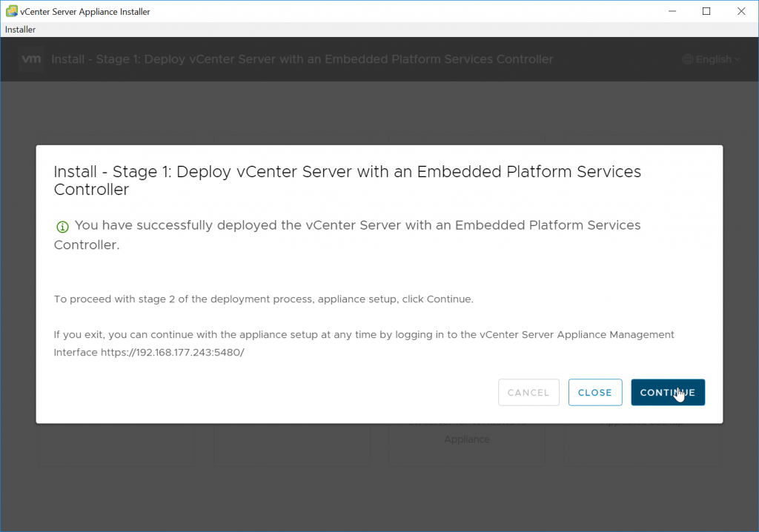Image resolution: width=759 pixels, height=532 pixels.
Task: Click the dimmed 'Appliance' card text behind dialog
Action: [x=467, y=439]
